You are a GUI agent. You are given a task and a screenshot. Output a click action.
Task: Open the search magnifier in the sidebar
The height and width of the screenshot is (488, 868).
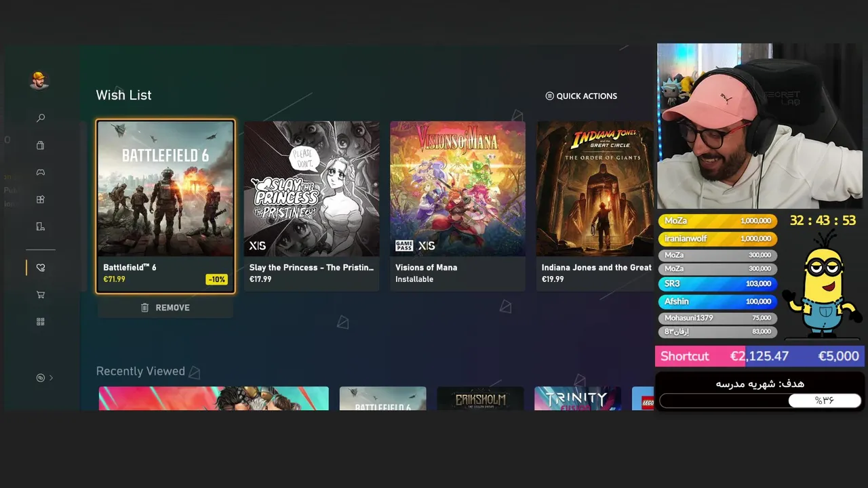[x=41, y=118]
